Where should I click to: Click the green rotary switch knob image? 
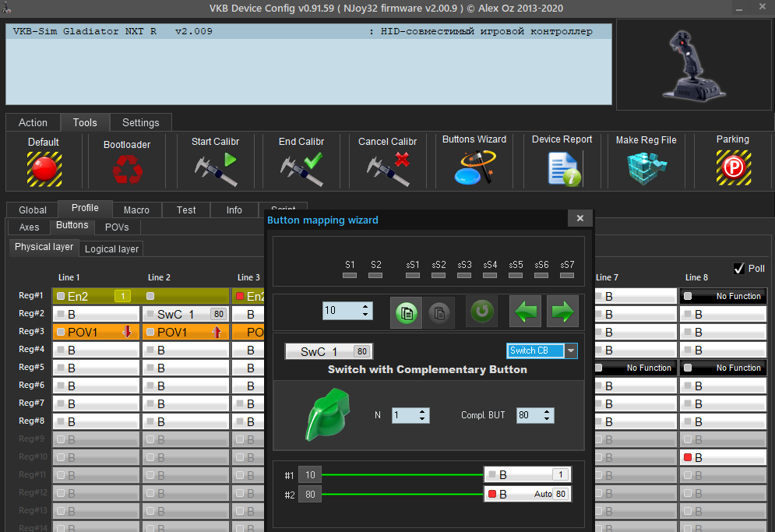point(328,414)
